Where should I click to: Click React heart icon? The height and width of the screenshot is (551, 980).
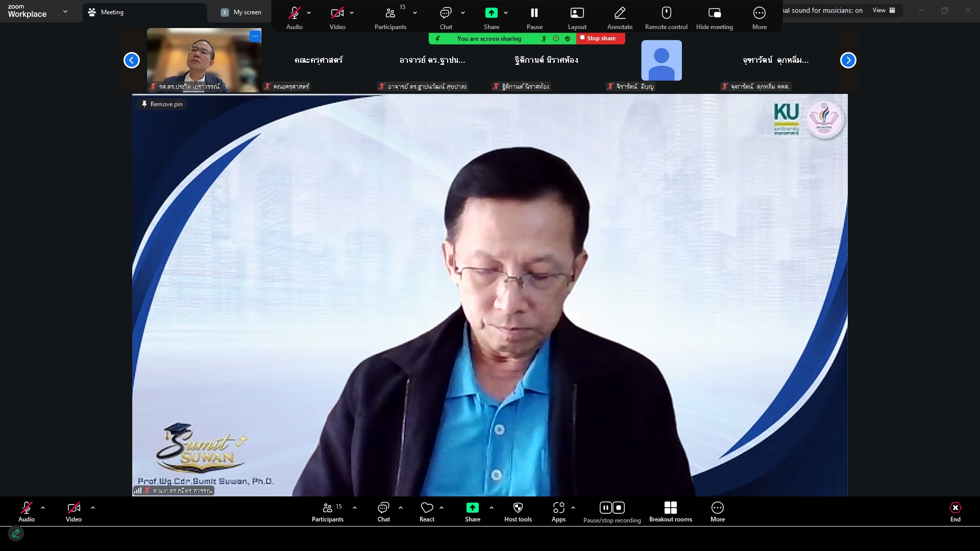[427, 508]
